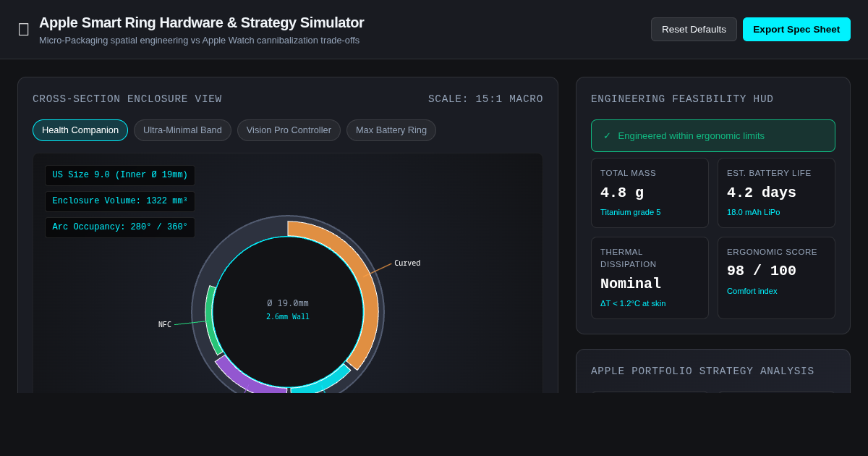Image resolution: width=868 pixels, height=456 pixels.
Task: Click 'Enclosure Volume: 1322 mm³' readout
Action: click(x=120, y=201)
